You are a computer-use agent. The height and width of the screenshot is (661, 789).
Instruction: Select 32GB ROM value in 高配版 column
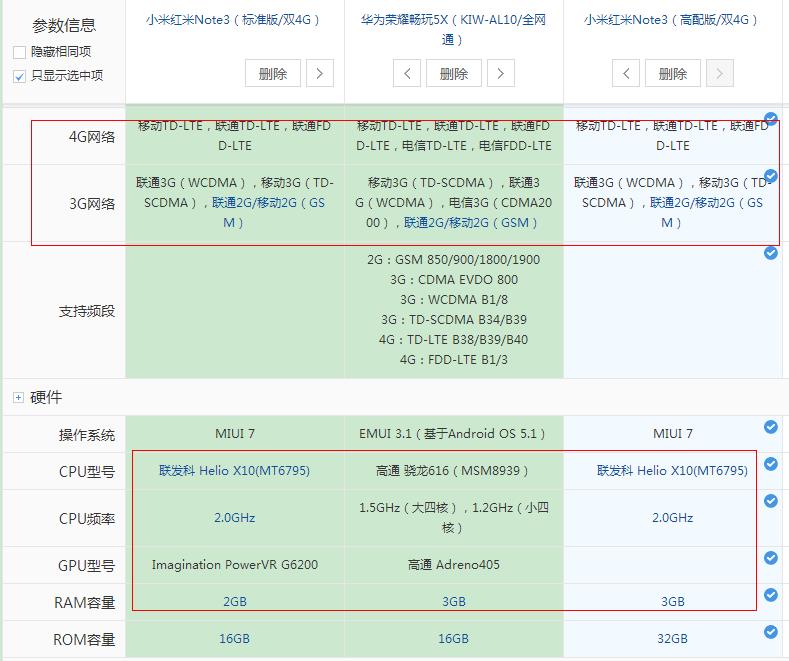[x=672, y=639]
